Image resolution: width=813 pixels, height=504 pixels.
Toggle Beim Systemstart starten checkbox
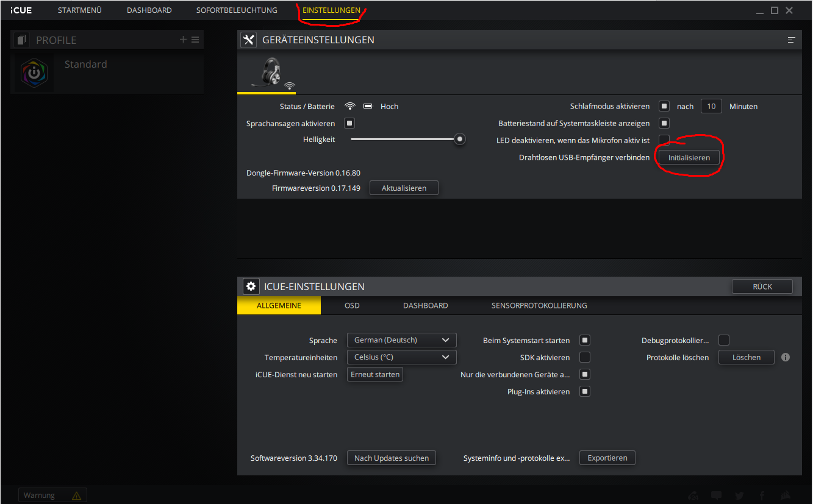[x=585, y=340]
